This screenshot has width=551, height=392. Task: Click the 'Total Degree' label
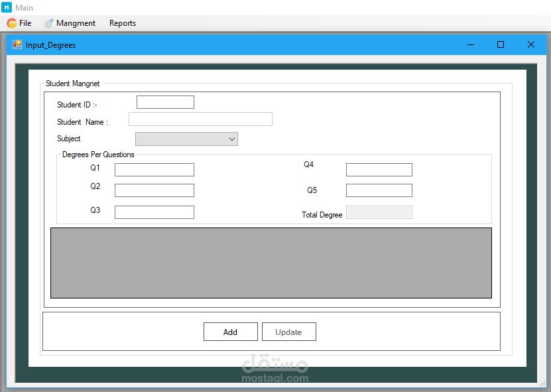pyautogui.click(x=322, y=215)
